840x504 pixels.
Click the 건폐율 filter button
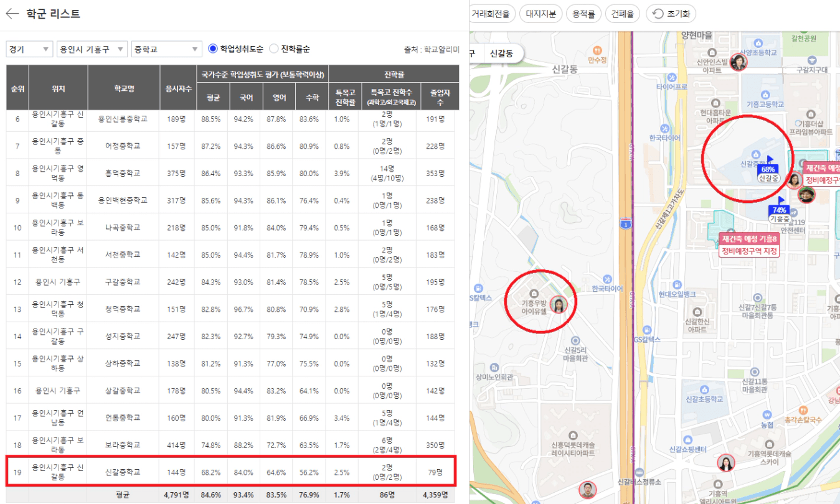pos(623,14)
